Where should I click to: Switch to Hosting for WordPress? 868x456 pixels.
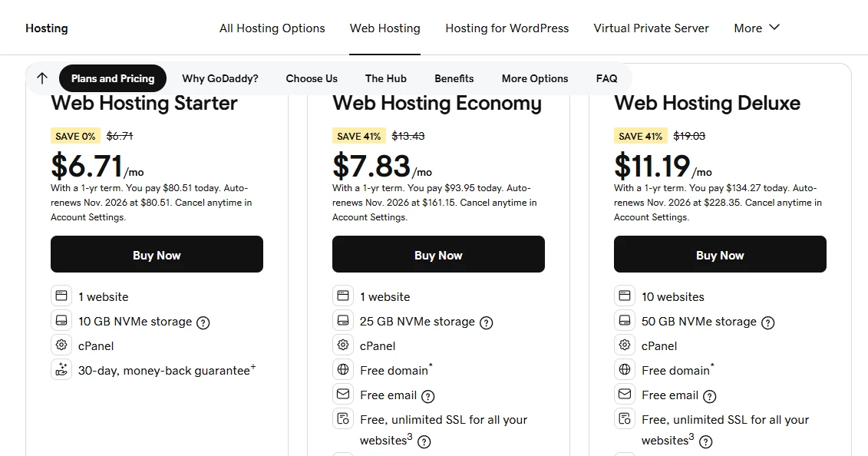tap(507, 28)
